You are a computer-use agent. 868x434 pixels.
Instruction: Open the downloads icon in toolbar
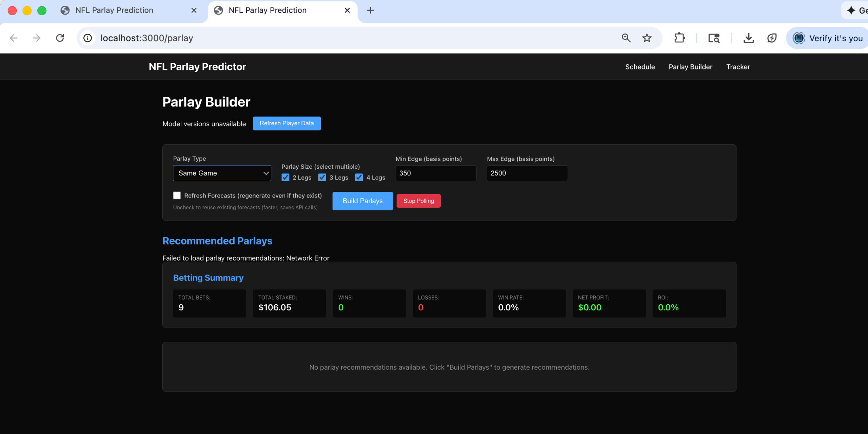[748, 38]
